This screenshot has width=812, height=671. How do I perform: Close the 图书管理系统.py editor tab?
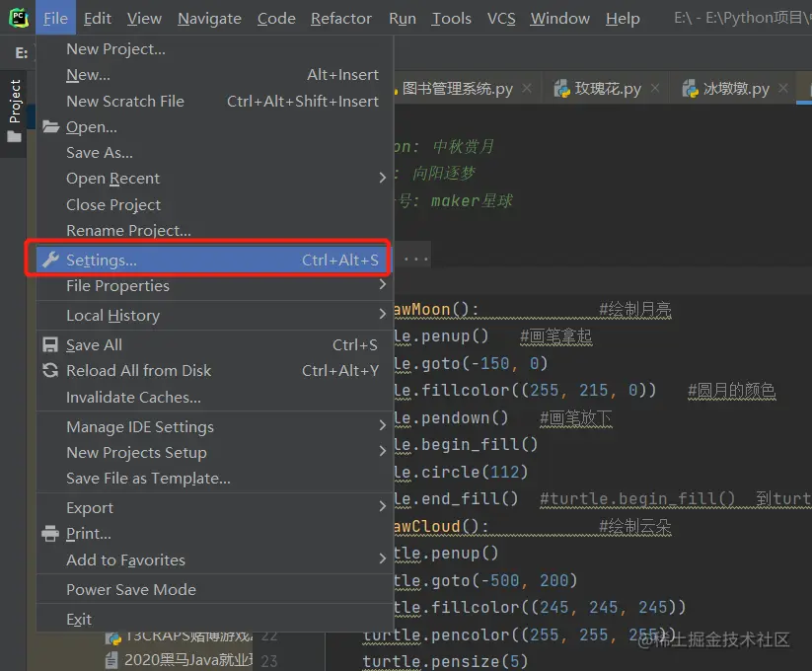[527, 89]
